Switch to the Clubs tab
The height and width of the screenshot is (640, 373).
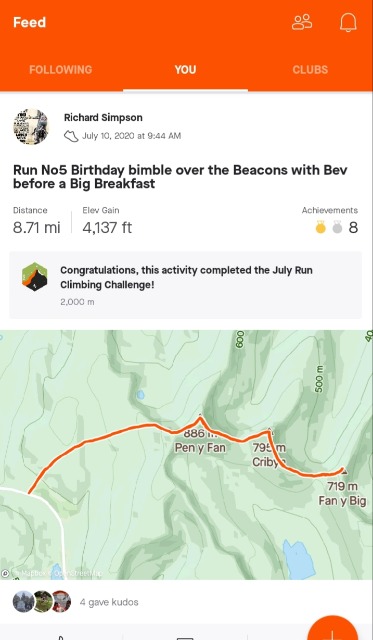point(310,69)
